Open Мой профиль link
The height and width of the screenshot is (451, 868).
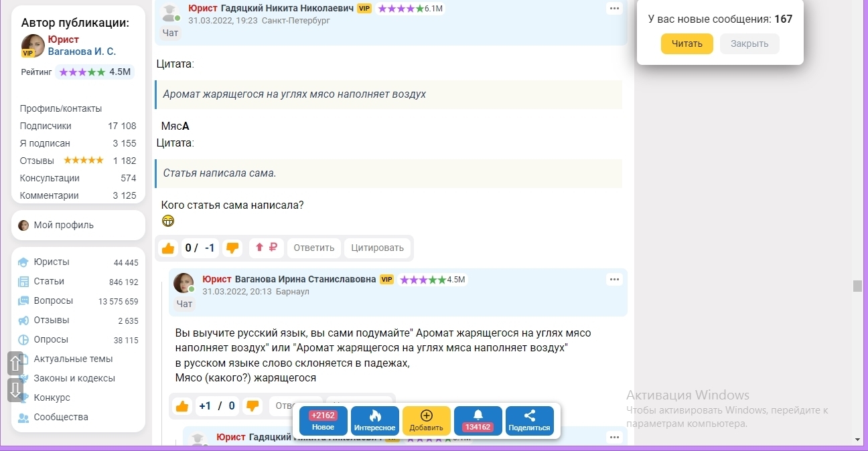pos(64,225)
